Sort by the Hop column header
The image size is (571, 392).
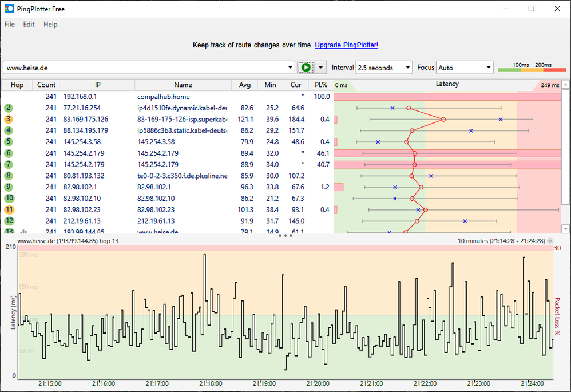[17, 85]
